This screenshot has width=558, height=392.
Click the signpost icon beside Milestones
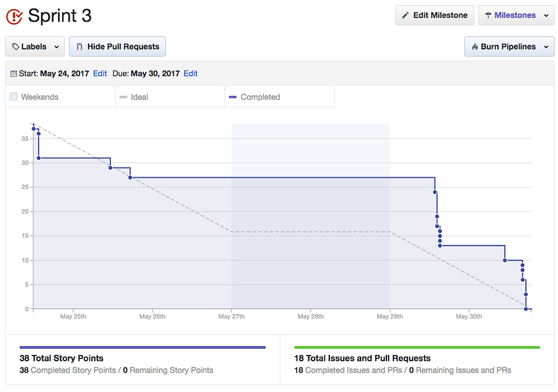[488, 15]
